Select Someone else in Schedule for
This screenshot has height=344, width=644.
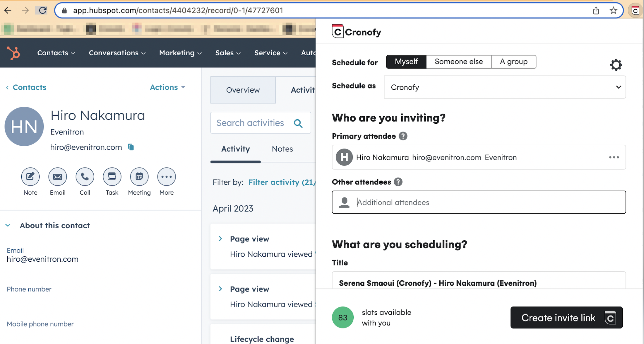point(459,62)
